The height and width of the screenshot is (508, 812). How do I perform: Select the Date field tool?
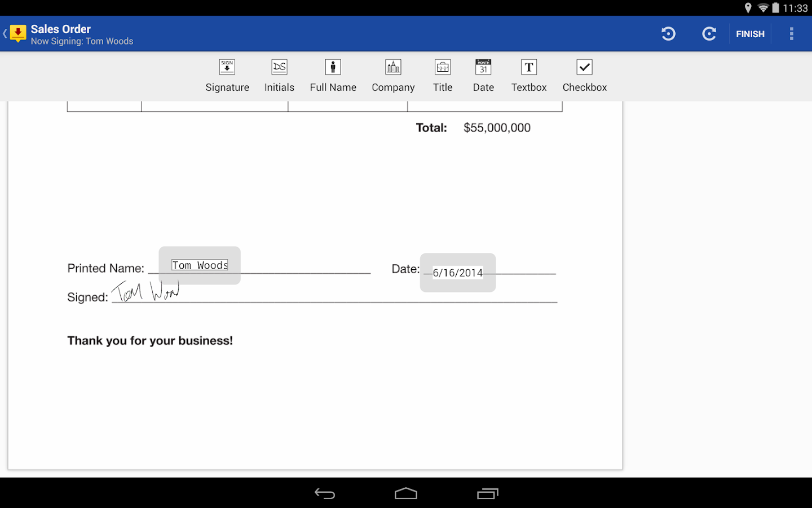(x=483, y=75)
